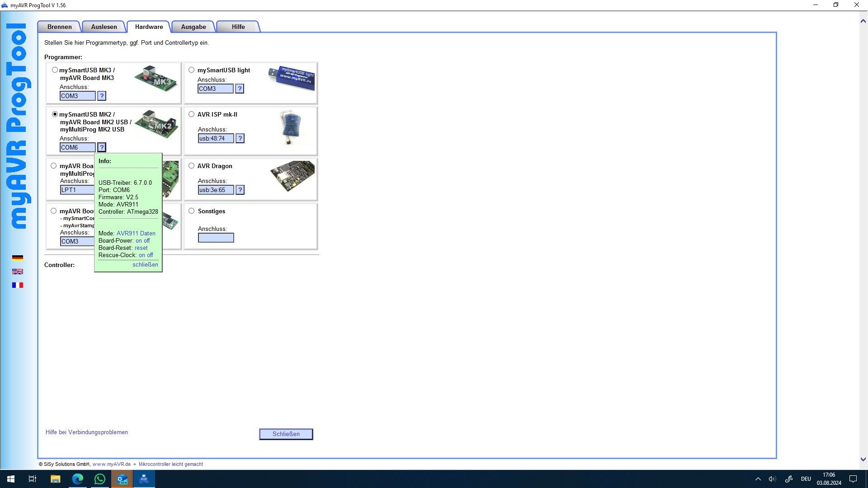Click the DEU language indicator

click(x=806, y=479)
